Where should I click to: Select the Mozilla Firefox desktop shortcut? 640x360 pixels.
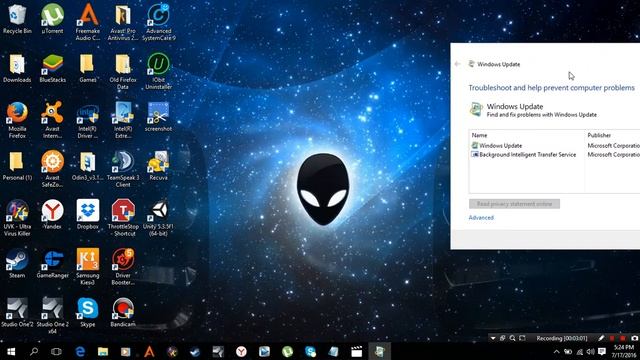click(17, 120)
